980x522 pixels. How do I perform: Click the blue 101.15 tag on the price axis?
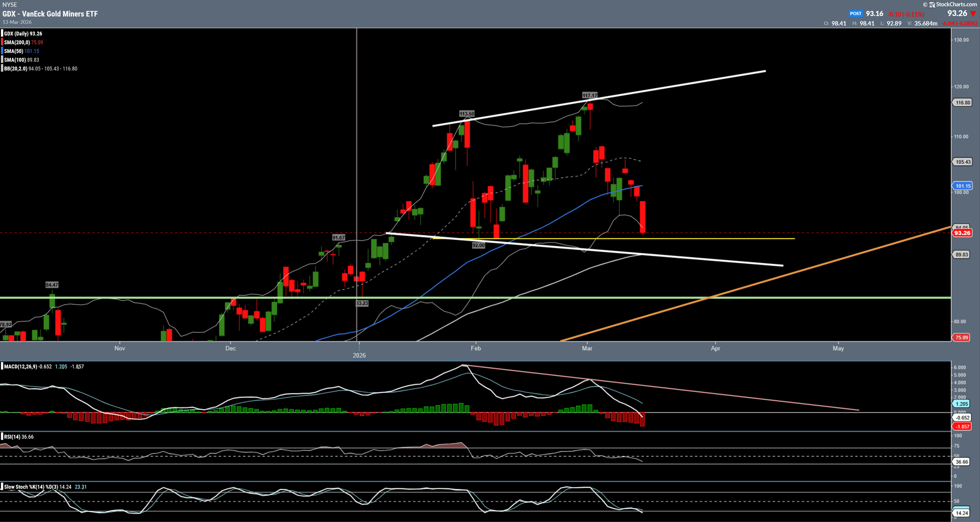tap(963, 186)
